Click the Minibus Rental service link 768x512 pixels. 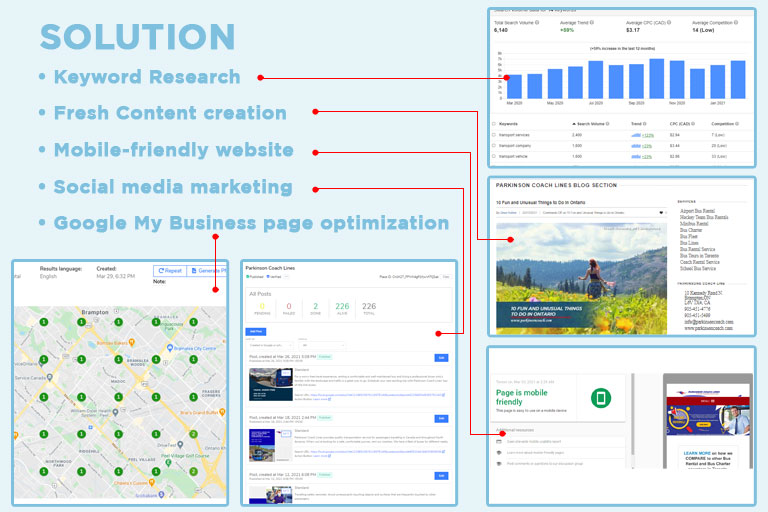tap(694, 223)
